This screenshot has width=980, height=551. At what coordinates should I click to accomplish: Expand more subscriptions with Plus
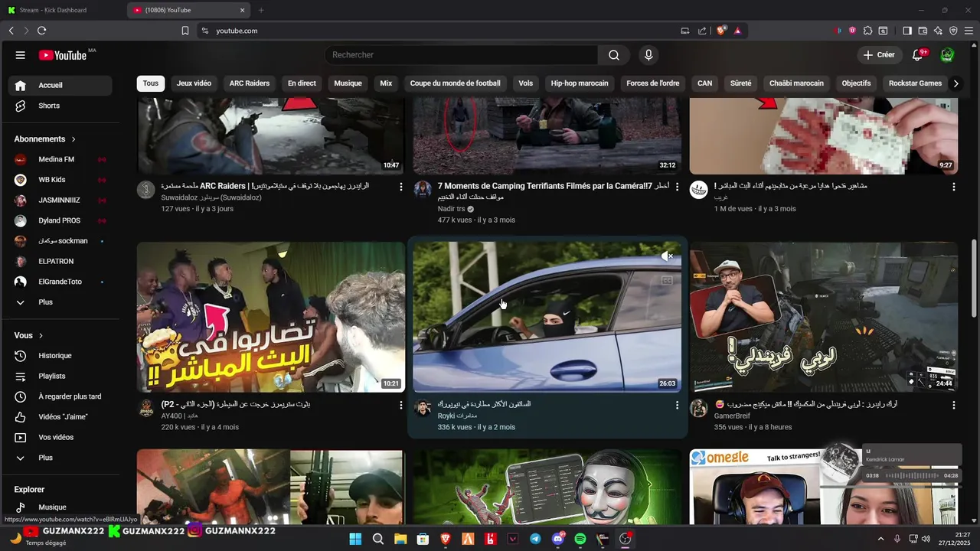click(x=60, y=302)
